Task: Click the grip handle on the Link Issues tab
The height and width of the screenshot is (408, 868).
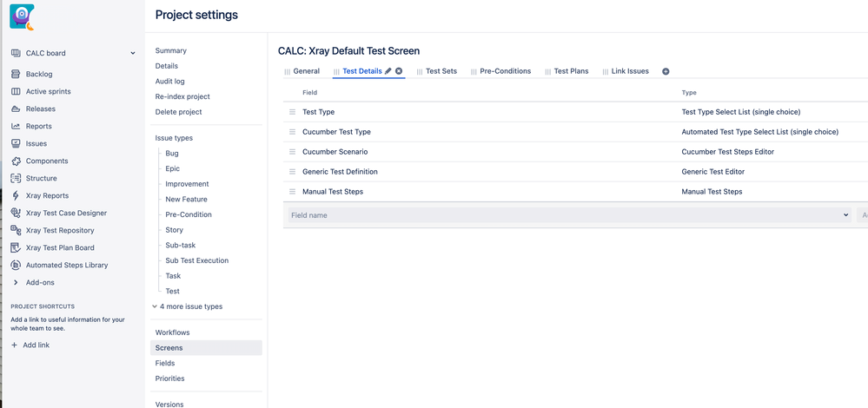Action: tap(606, 72)
